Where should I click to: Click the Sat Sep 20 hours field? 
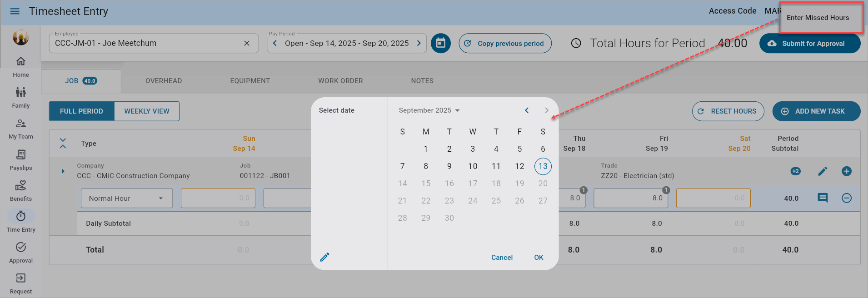[x=713, y=198]
